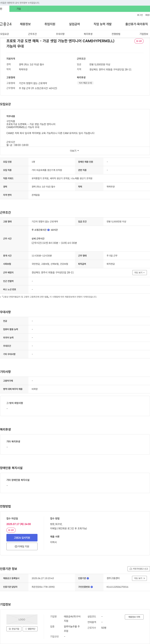This screenshot has height=644, width=150.
Task: Select the deadline text 2025.07.17 (목) 24:00
Action: click(x=19, y=524)
